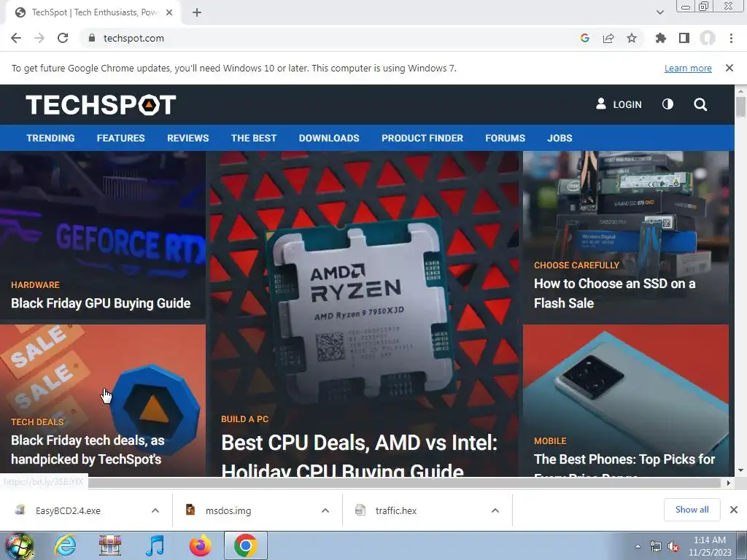This screenshot has height=560, width=747.
Task: Open the site search magnifier icon
Action: coord(700,104)
